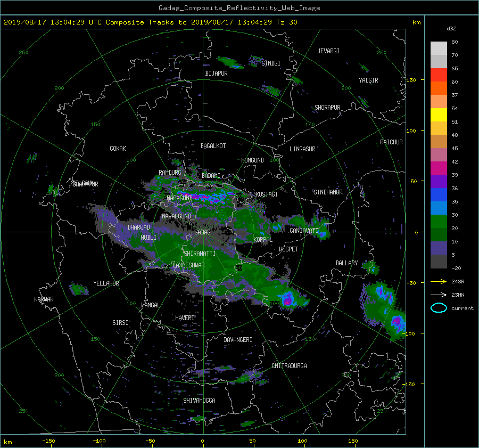Click the 'NARAGUND' city label
The height and width of the screenshot is (448, 479).
[x=180, y=198]
